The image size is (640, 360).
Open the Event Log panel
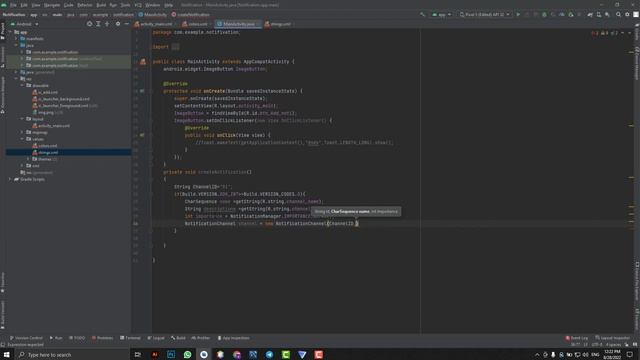point(576,338)
